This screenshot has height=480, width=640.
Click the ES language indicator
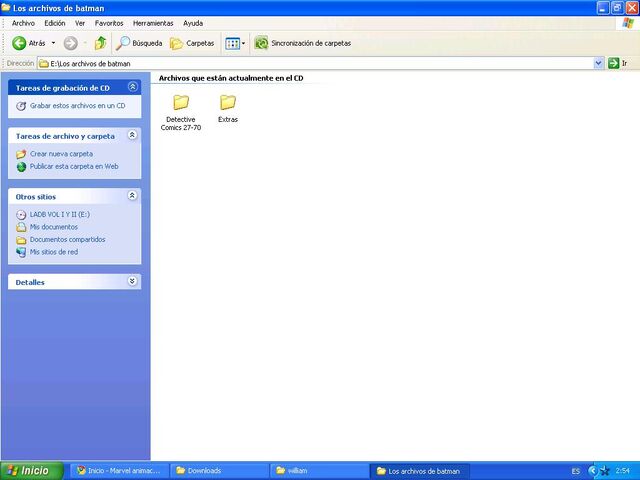[x=576, y=471]
